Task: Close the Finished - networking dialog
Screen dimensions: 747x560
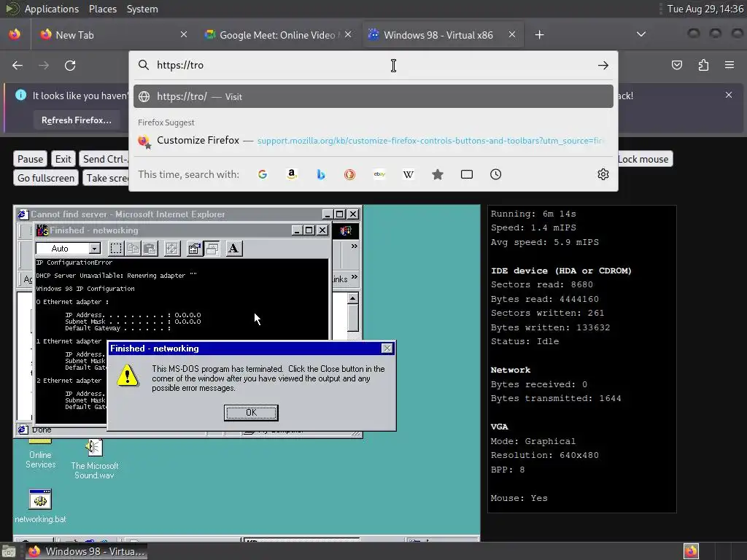Action: (x=387, y=349)
